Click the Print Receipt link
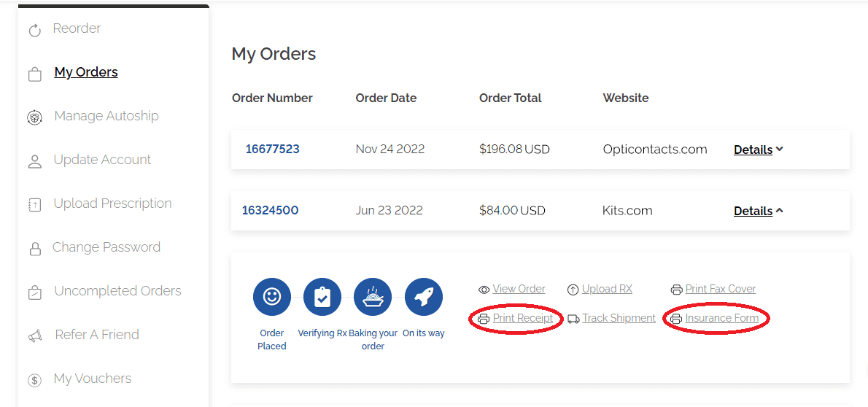 (x=523, y=318)
